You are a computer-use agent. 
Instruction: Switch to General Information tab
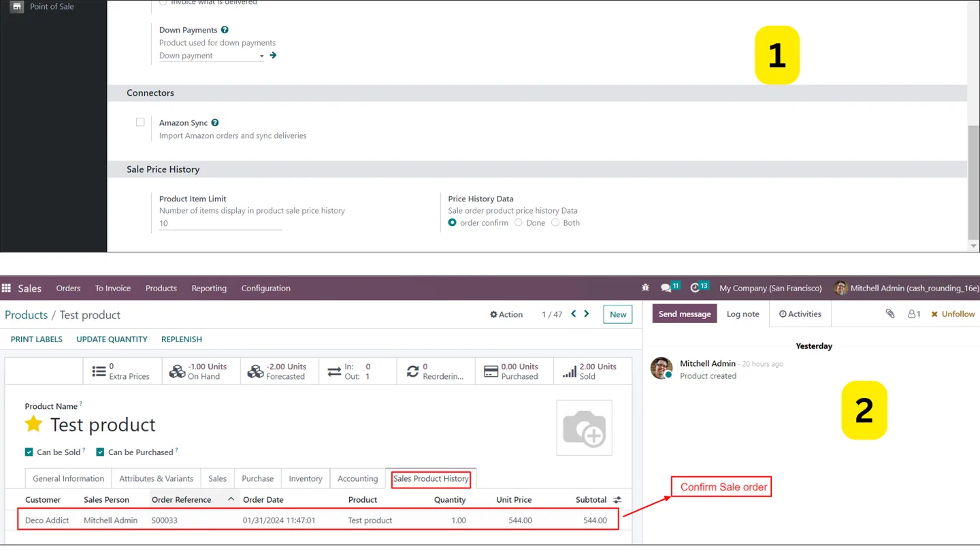(x=68, y=478)
